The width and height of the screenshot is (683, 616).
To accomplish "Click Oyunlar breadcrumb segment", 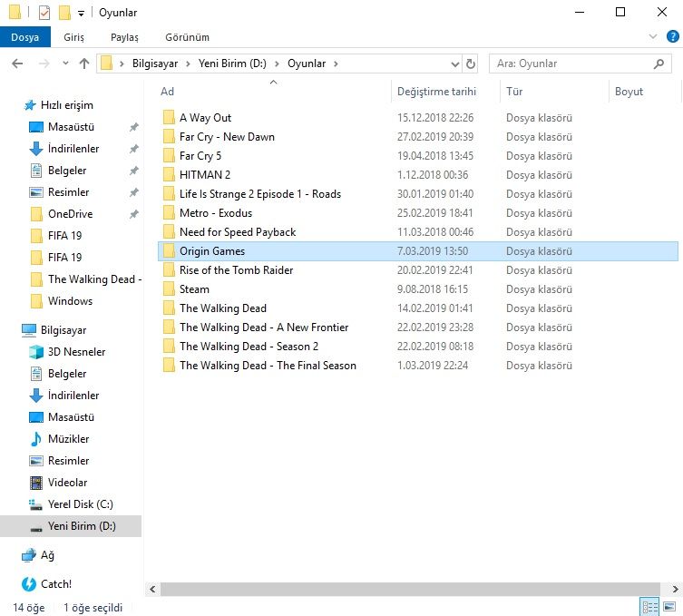I will point(307,64).
